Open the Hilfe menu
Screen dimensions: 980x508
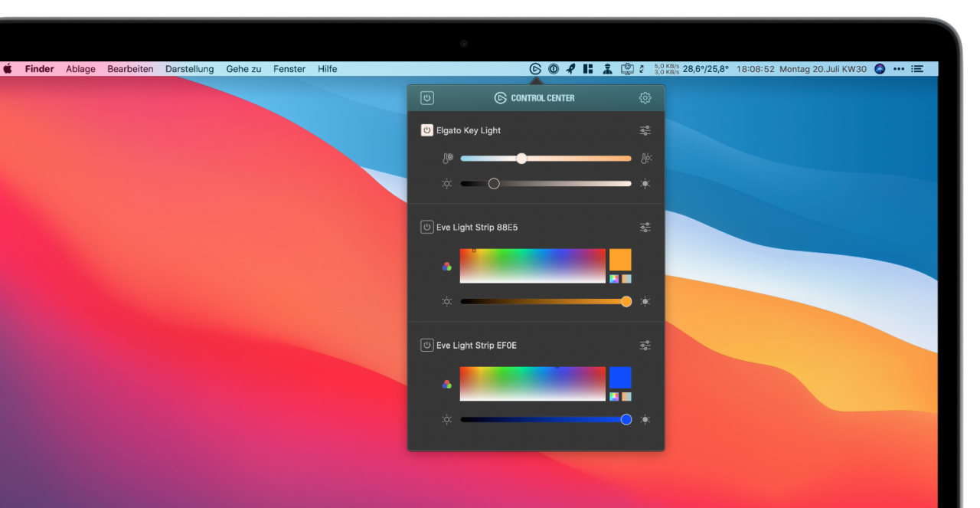click(328, 69)
